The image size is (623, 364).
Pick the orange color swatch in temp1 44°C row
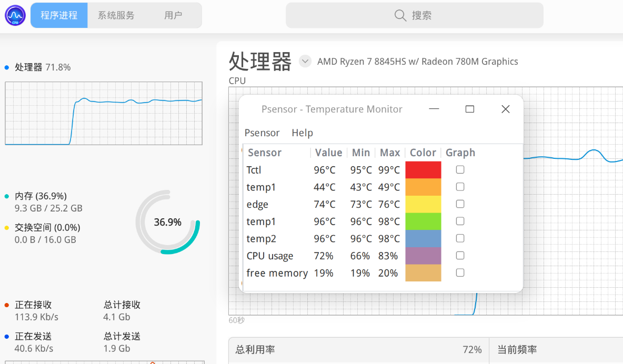click(x=423, y=187)
